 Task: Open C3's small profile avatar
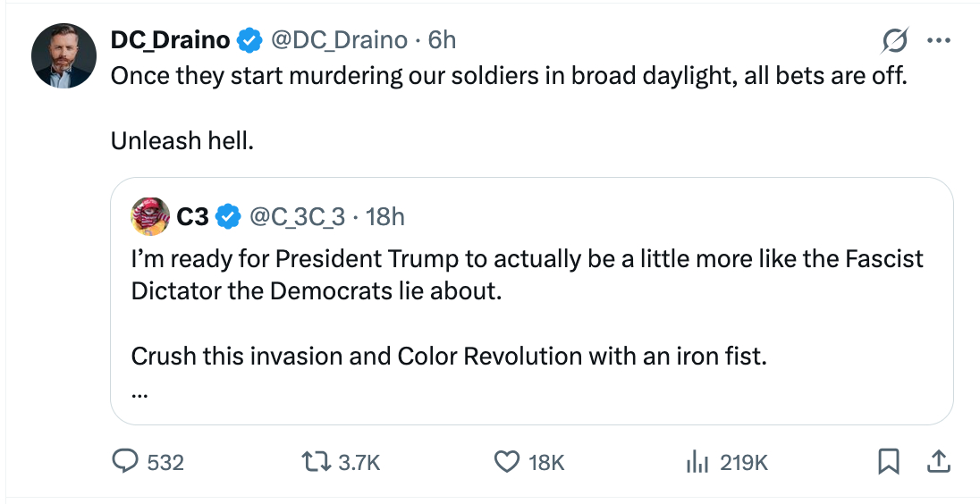coord(150,216)
